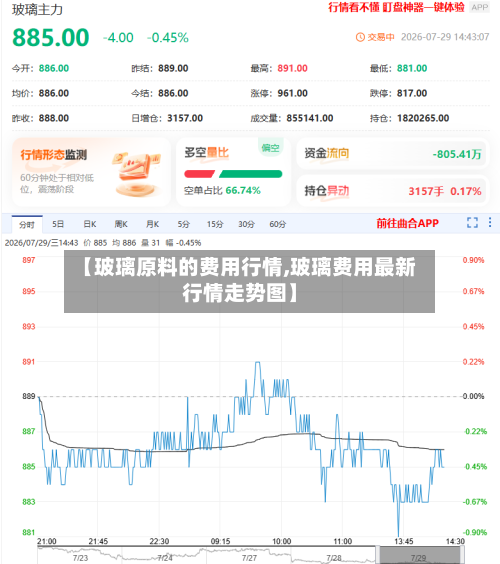Click the 最高 891.00 value
This screenshot has height=564, width=500.
tap(292, 68)
